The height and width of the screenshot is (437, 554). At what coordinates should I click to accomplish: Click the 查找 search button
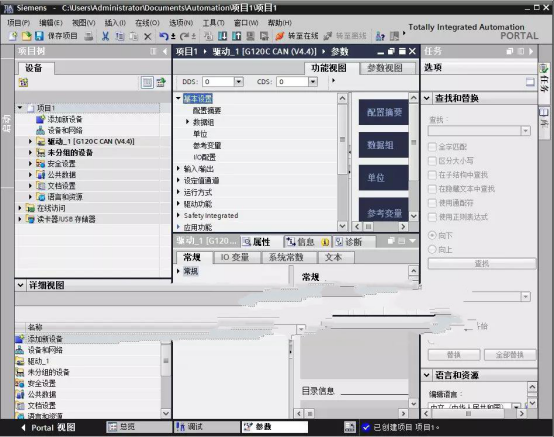[x=482, y=264]
